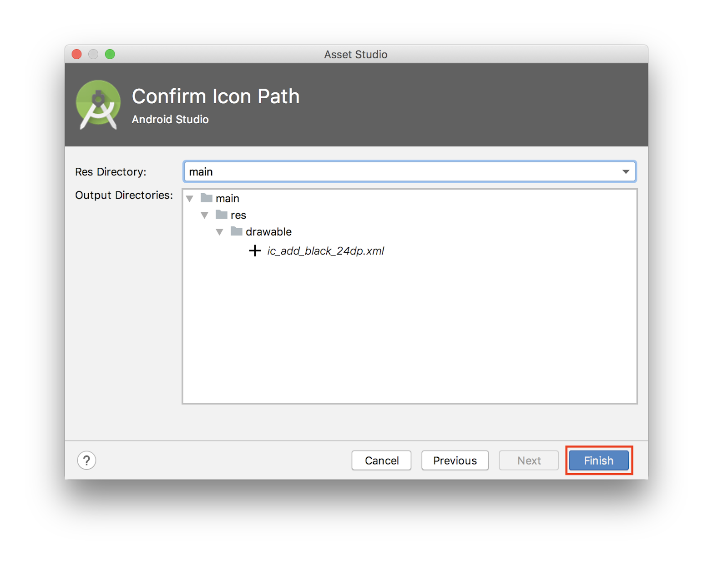Screen dimensions: 728x571
Task: Select the res label in output tree
Action: click(x=238, y=215)
